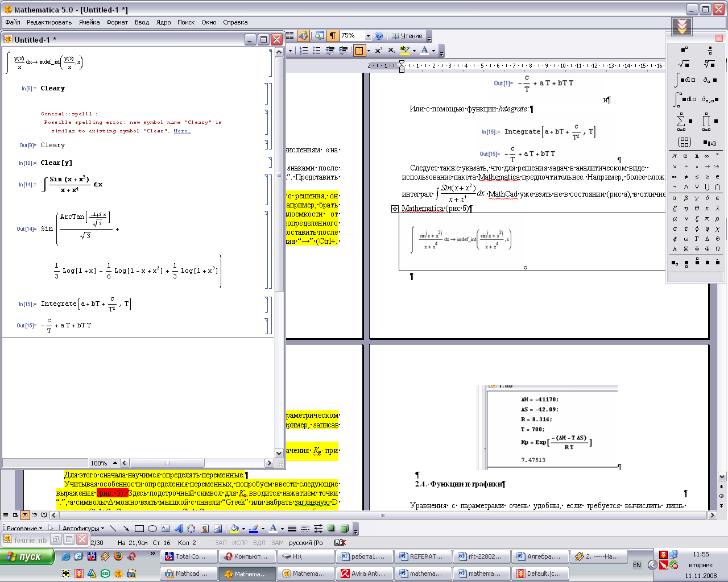Click the Word numbered list icon

pyautogui.click(x=304, y=51)
